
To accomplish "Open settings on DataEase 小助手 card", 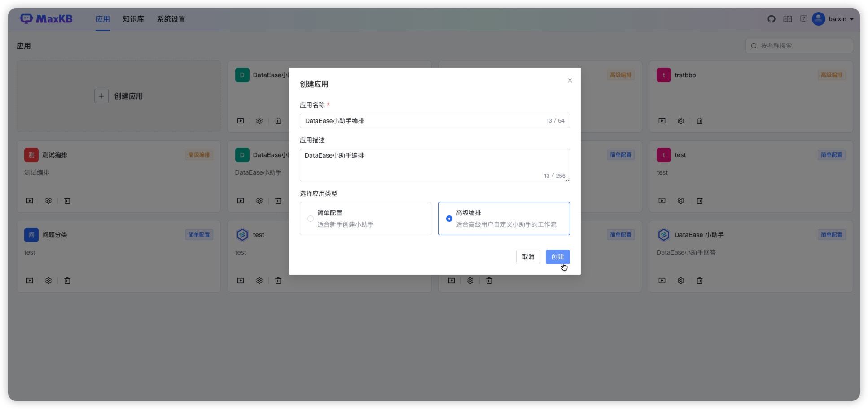I will (x=681, y=281).
